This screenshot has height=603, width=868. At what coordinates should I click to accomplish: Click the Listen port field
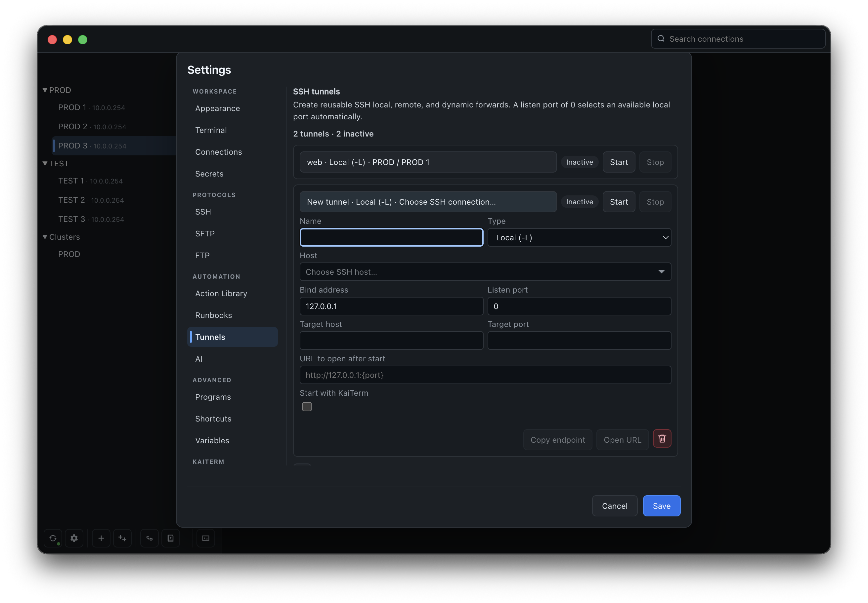579,306
